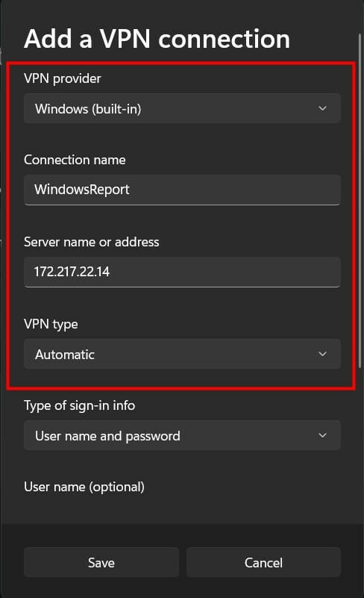Click the chevron beside User name and password
Viewport: 364px width, 598px height.
pos(322,435)
